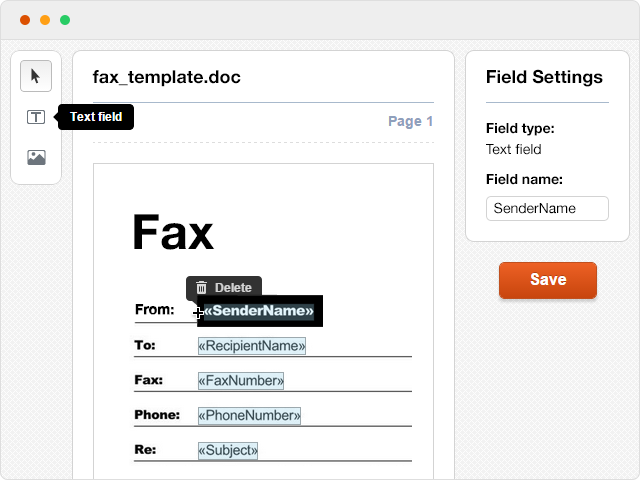
Task: Select the Image tool icon
Action: [x=36, y=157]
